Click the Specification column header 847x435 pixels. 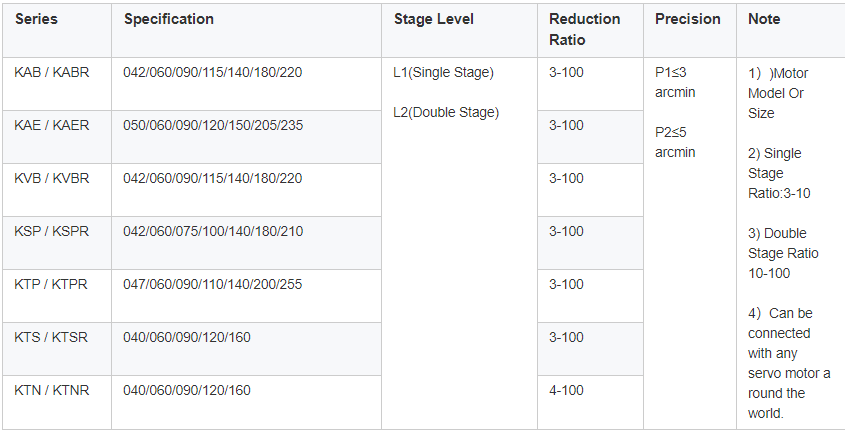[x=169, y=19]
